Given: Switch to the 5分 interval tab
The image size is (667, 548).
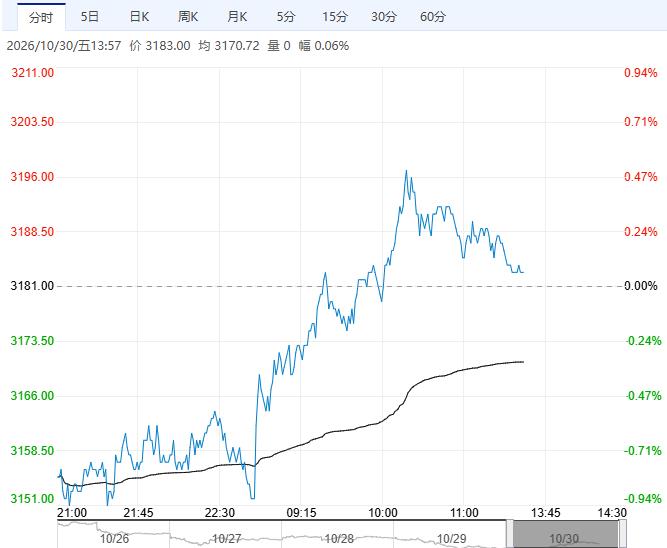Looking at the screenshot, I should (286, 17).
